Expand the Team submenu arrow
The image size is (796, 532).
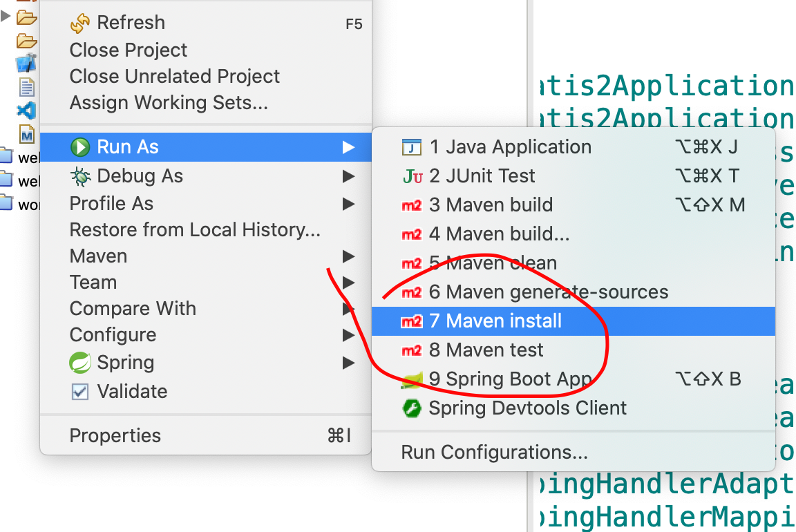348,283
